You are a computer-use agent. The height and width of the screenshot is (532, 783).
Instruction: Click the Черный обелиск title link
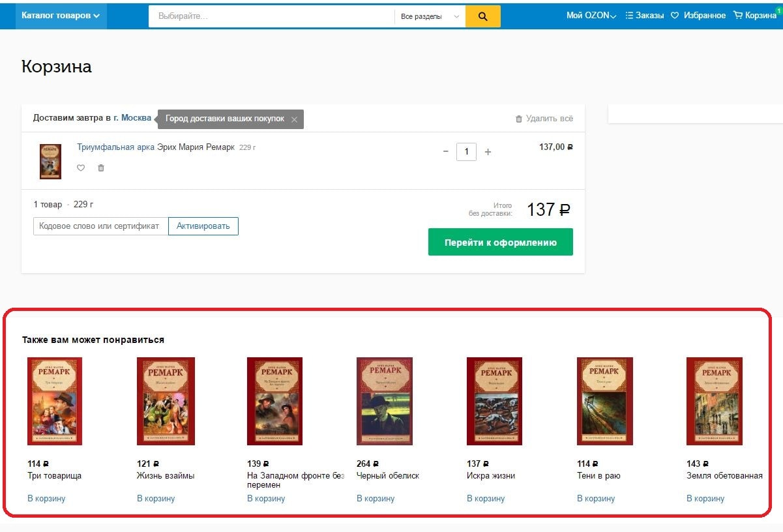(x=388, y=476)
